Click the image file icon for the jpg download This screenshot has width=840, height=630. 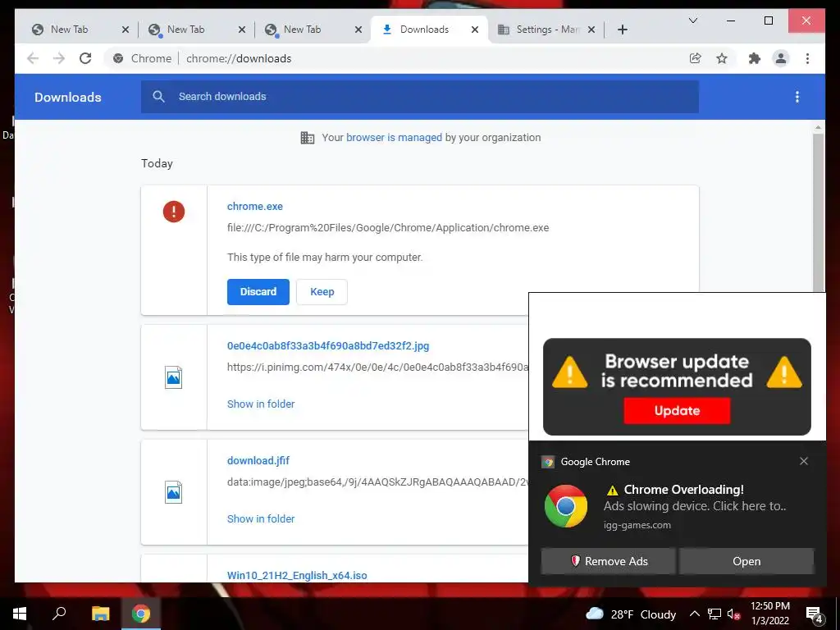tap(174, 377)
